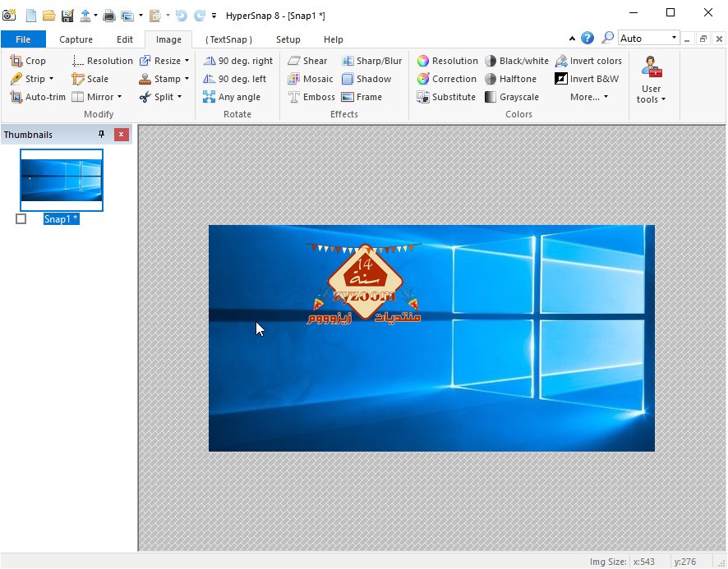Viewport: 728px width, 569px height.
Task: Invert colors of the image
Action: pos(588,61)
